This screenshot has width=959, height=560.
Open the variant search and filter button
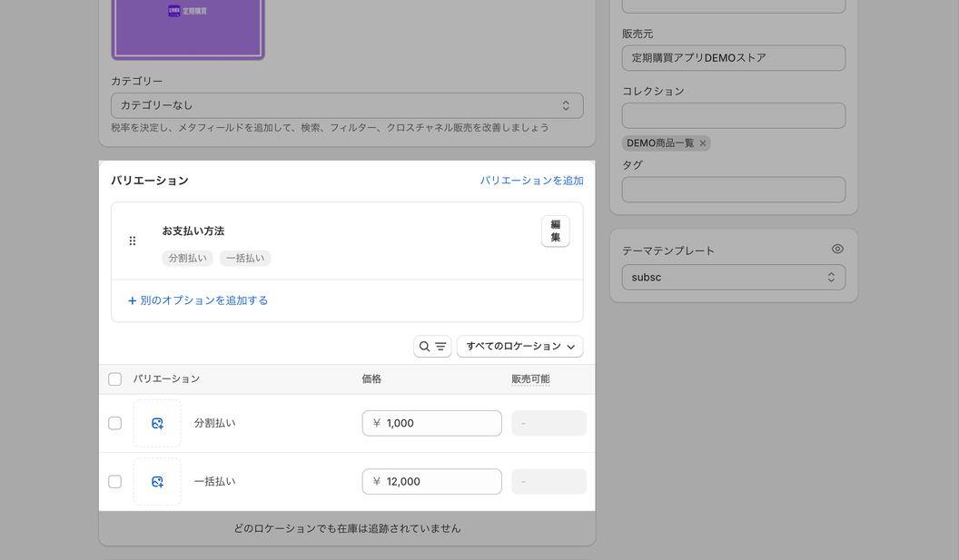[432, 347]
